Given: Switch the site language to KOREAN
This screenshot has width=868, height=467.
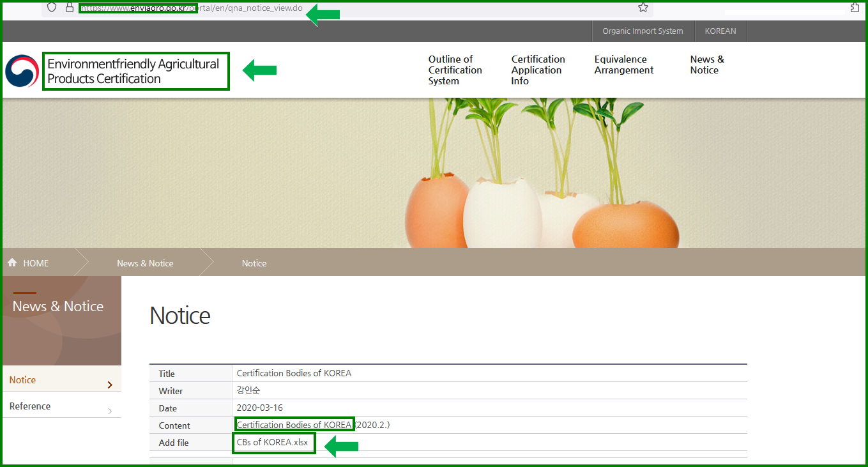Looking at the screenshot, I should click(720, 31).
